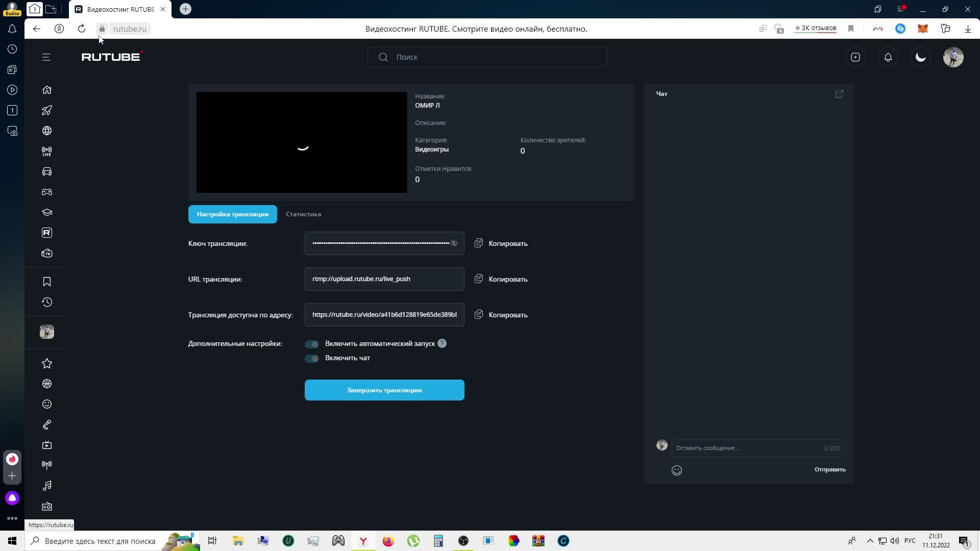Click the upload video plus icon
Viewport: 980px width, 551px height.
click(855, 57)
